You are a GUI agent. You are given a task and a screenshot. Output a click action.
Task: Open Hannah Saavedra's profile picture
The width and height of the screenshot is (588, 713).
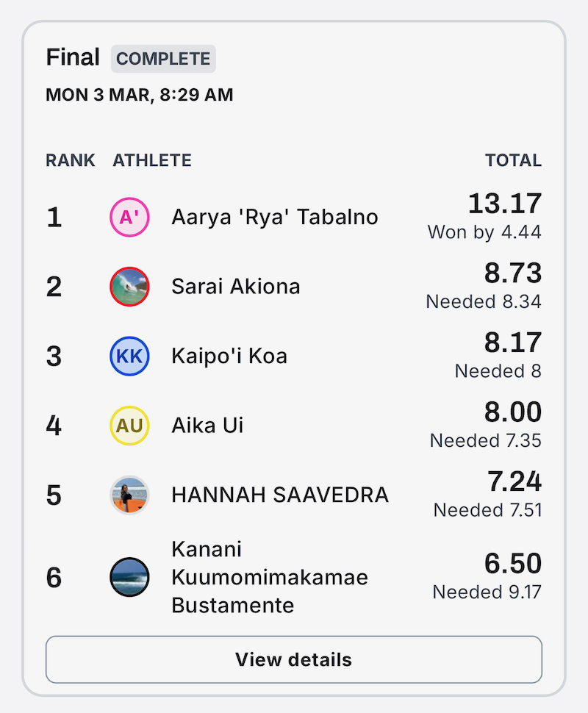coord(129,495)
